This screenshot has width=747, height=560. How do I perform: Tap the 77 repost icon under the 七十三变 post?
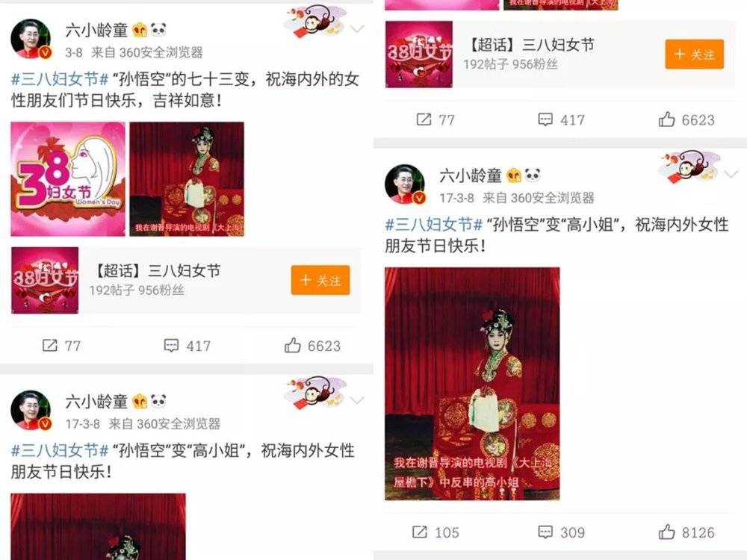(x=49, y=345)
